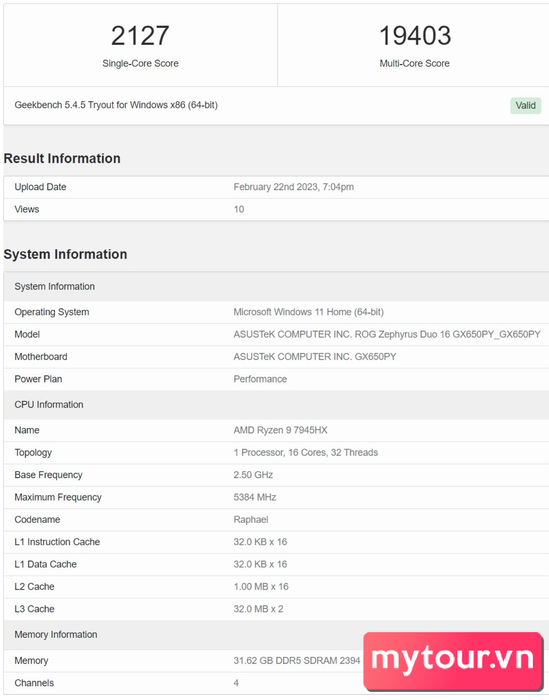Click the Multi-Core Score label

pos(414,63)
